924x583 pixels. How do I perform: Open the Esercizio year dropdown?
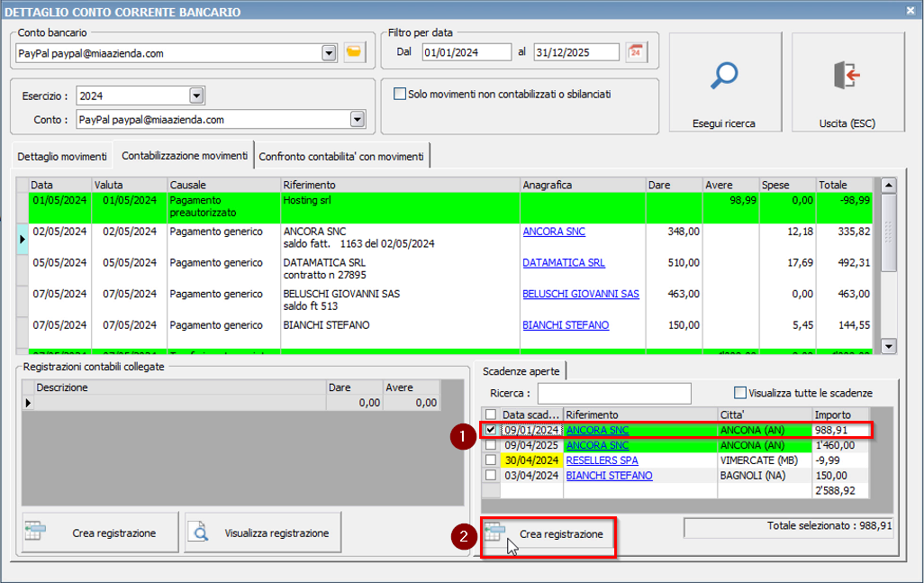click(x=197, y=96)
